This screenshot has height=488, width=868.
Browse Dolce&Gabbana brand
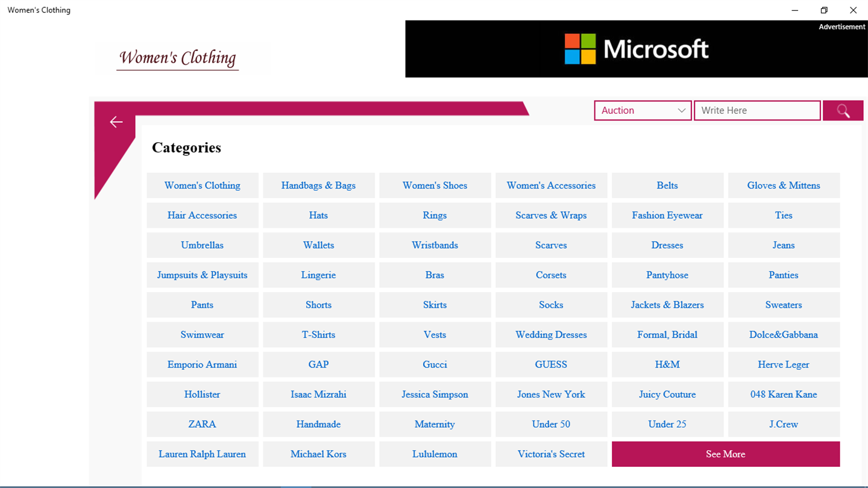[784, 335]
